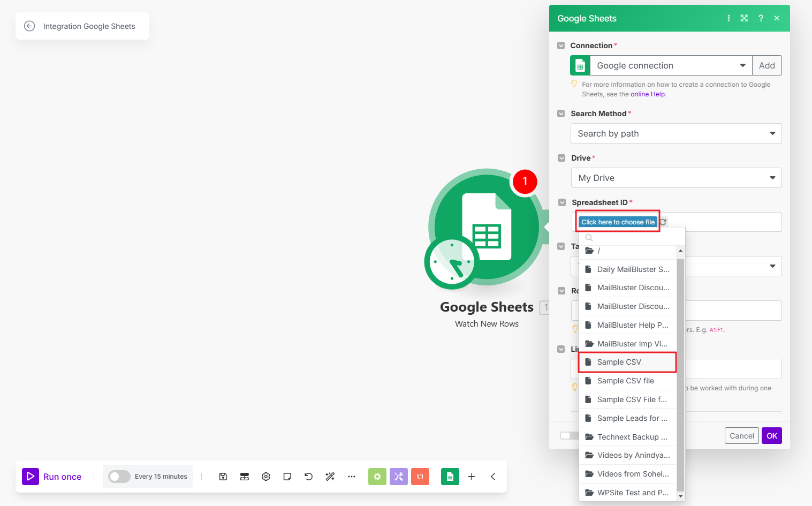Click the purple OK button
Viewport: 812px width, 506px height.
[x=771, y=436]
